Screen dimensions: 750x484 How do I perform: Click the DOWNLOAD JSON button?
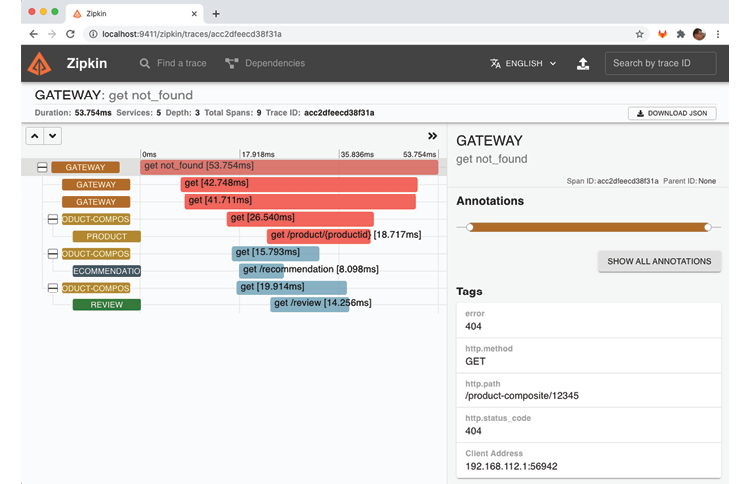click(672, 113)
